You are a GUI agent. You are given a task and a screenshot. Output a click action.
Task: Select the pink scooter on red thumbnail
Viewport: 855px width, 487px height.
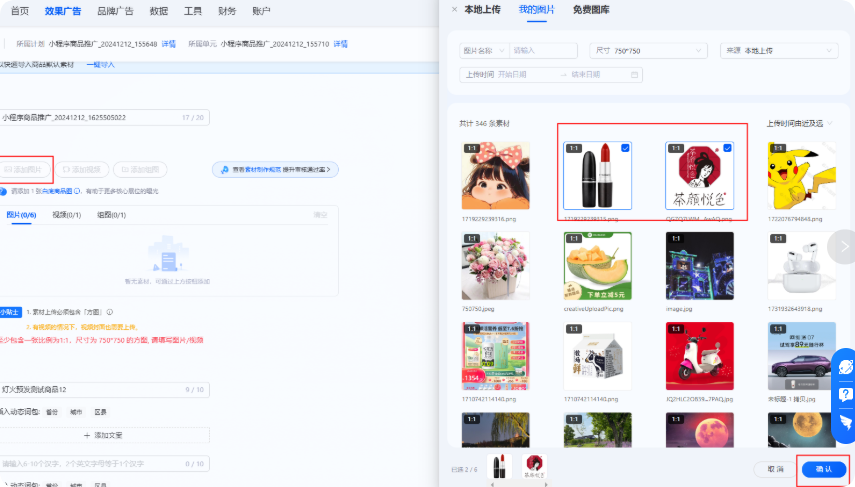coord(700,356)
